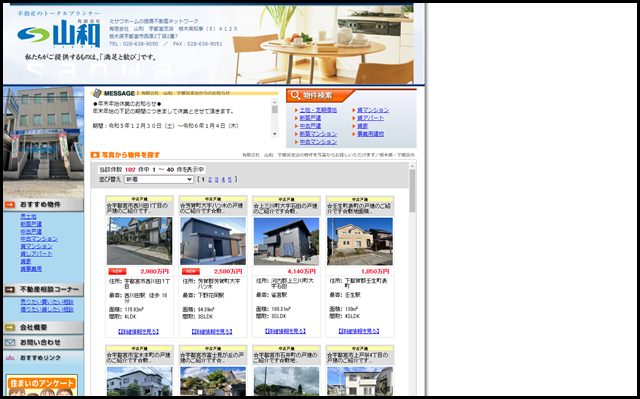Click 詳細情報を見る under the 4LDK listing
Image resolution: width=640 pixels, height=399 pixels.
pos(138,332)
